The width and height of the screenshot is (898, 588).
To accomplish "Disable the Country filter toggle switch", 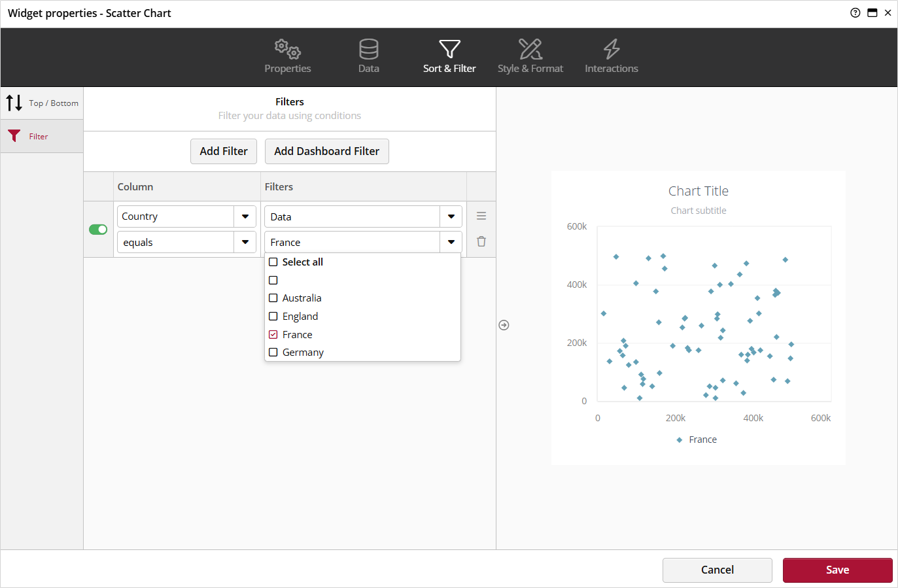I will click(98, 230).
